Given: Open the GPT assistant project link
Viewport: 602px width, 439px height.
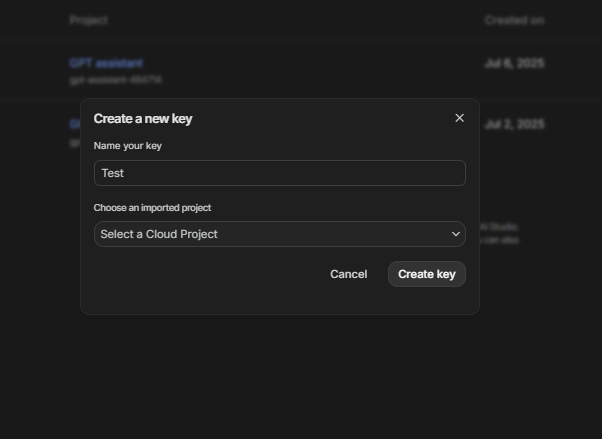Looking at the screenshot, I should pyautogui.click(x=106, y=63).
